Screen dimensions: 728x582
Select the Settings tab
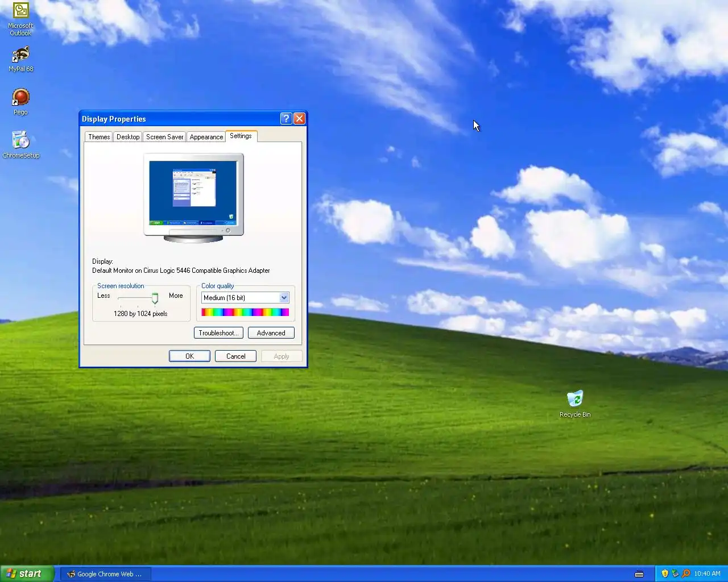(241, 136)
